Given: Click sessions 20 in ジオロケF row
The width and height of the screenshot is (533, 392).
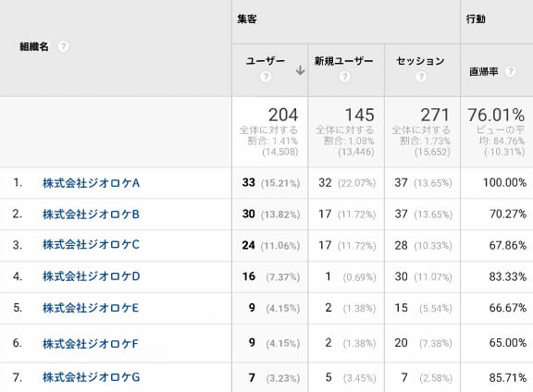Looking at the screenshot, I should (x=401, y=343).
